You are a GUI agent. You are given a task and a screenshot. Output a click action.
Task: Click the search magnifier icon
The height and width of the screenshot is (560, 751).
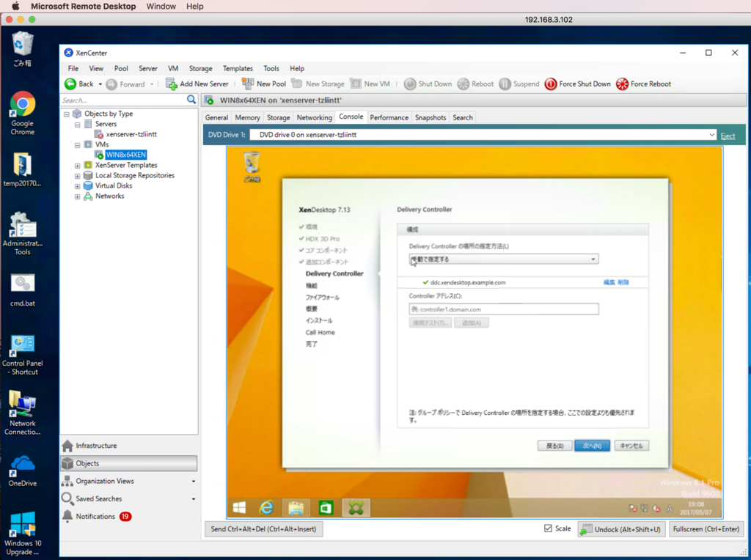tap(191, 100)
